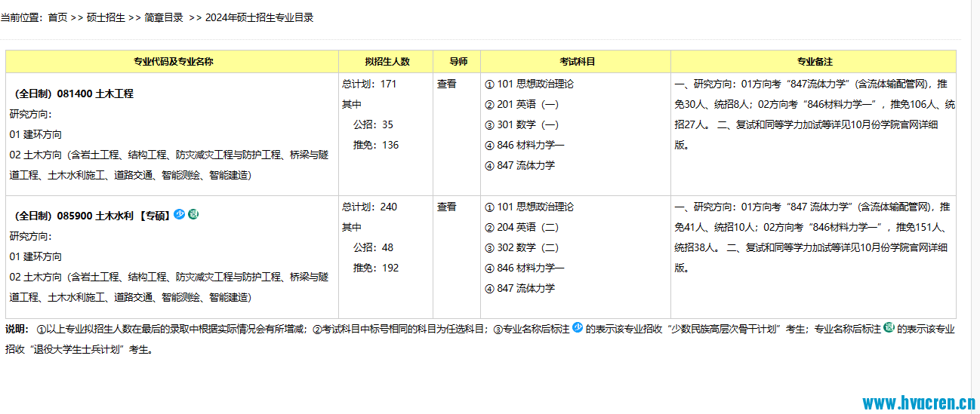Click the 拟招生人数 column header

387,62
